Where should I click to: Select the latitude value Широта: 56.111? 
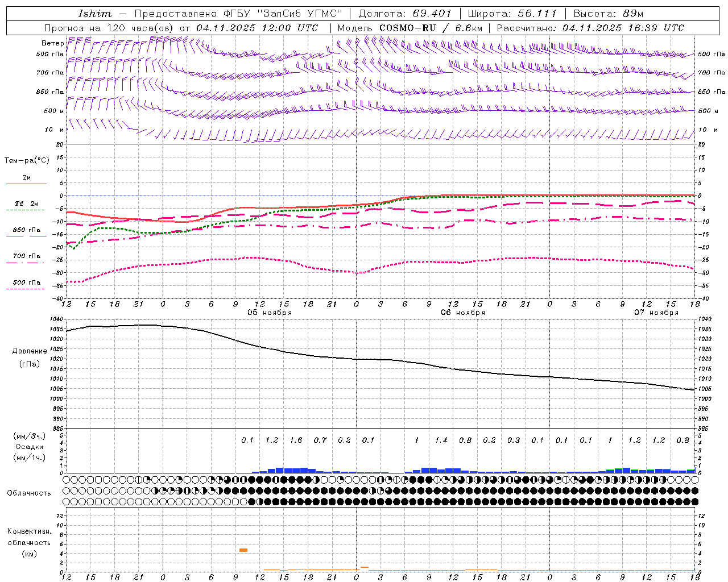click(x=512, y=14)
